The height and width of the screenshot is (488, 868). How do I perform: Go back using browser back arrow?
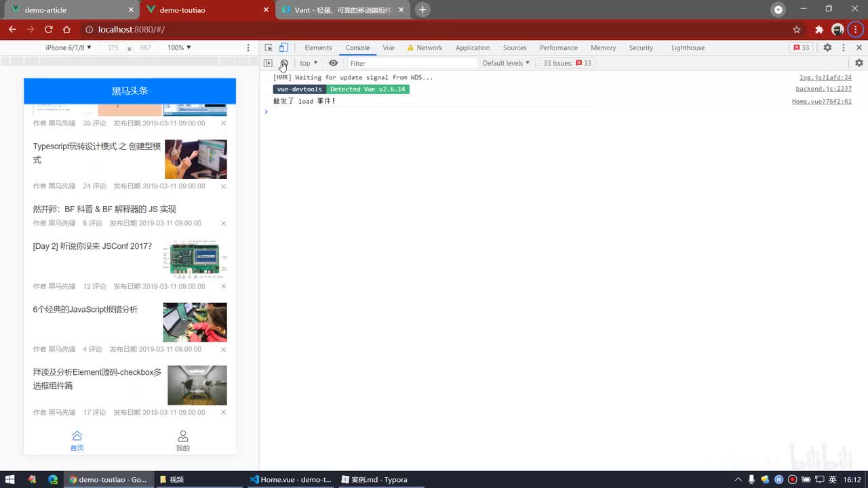tap(12, 29)
